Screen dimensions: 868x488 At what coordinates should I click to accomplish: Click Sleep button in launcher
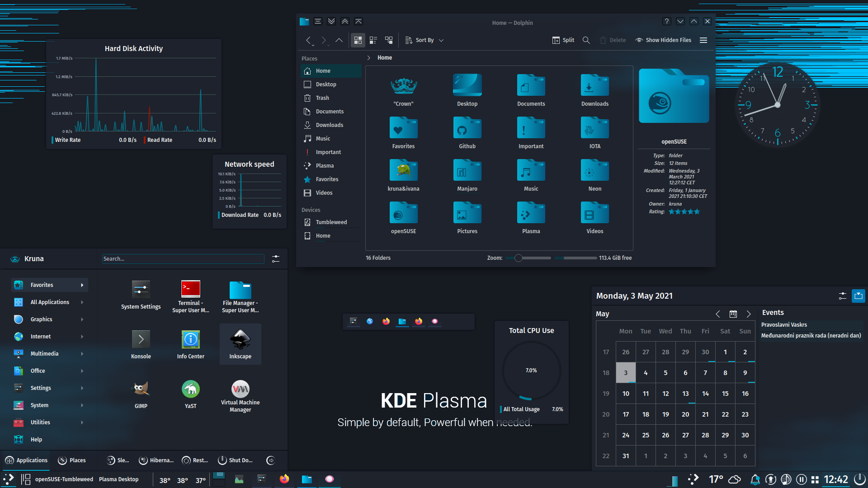pyautogui.click(x=118, y=460)
